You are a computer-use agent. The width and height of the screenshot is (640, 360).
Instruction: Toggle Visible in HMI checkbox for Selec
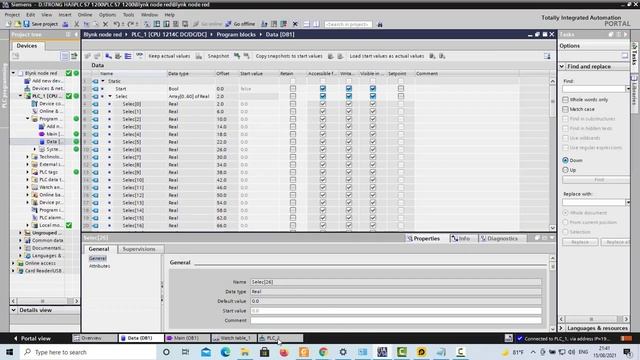(x=373, y=96)
